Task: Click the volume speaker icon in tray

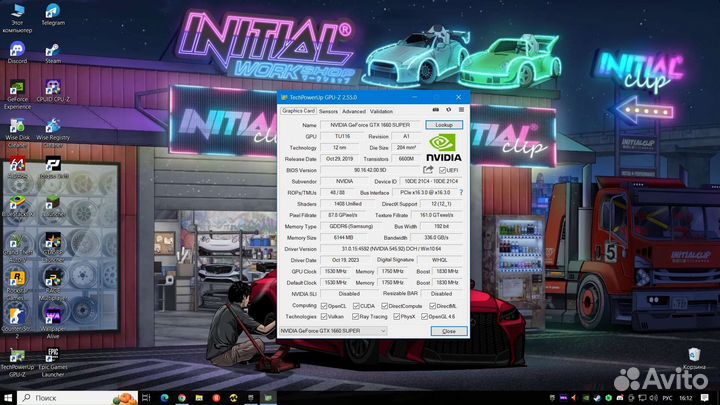Action: [653, 398]
